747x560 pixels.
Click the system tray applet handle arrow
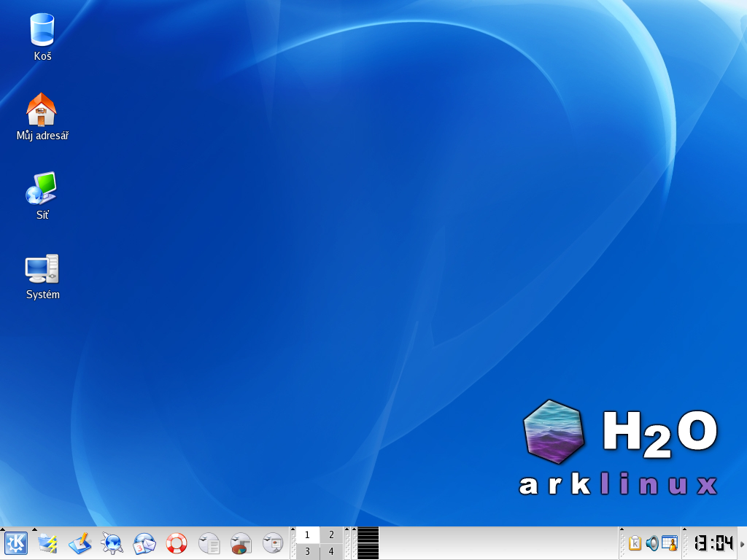(622, 529)
